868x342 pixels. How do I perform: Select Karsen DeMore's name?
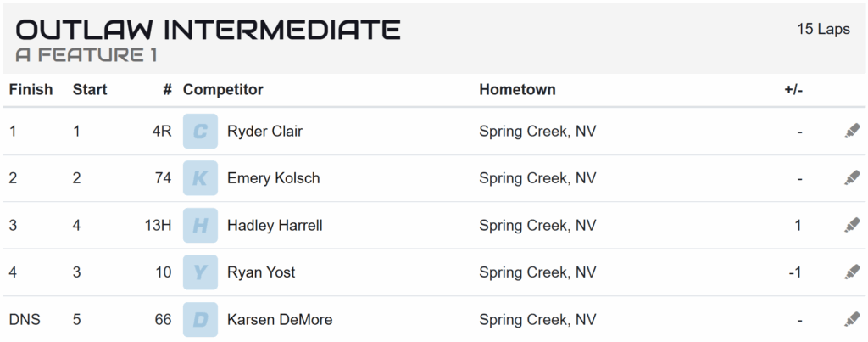280,319
